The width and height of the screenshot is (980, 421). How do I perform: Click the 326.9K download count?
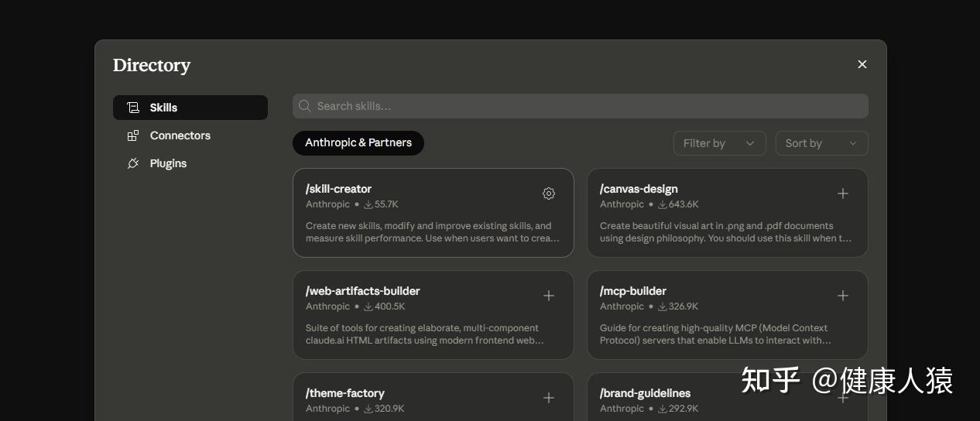click(x=678, y=306)
